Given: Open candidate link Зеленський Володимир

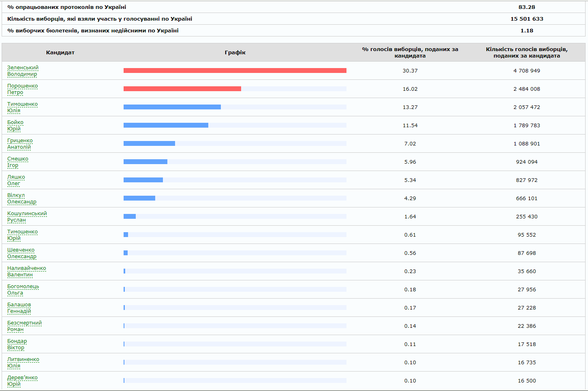Looking at the screenshot, I should coord(23,68).
